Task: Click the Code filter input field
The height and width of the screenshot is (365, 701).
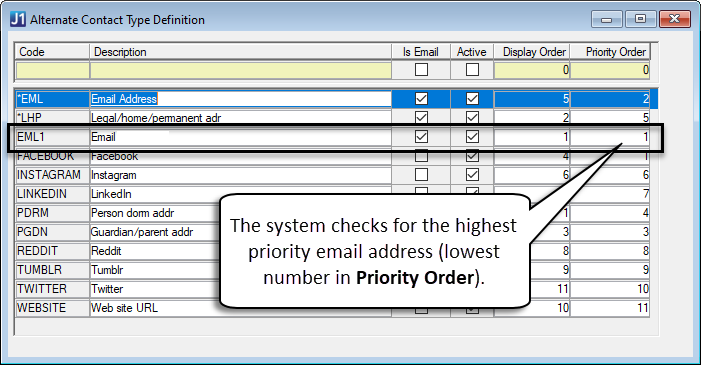Action: 53,70
